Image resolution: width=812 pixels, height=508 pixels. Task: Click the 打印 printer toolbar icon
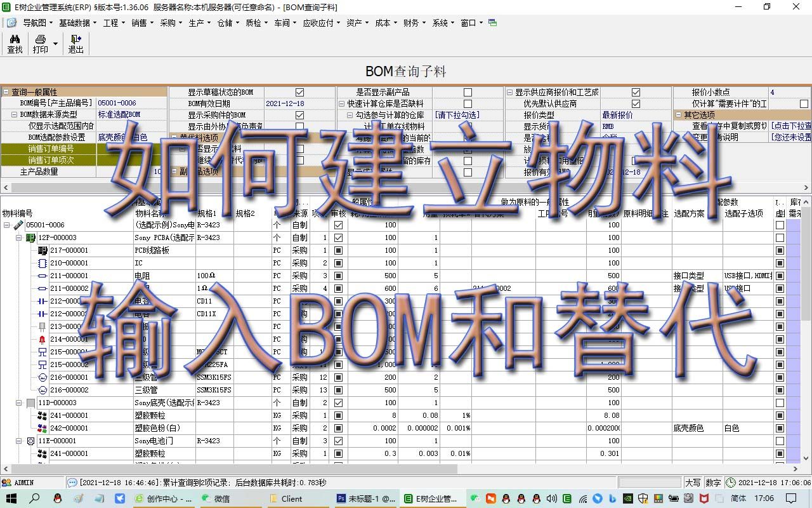coord(40,39)
